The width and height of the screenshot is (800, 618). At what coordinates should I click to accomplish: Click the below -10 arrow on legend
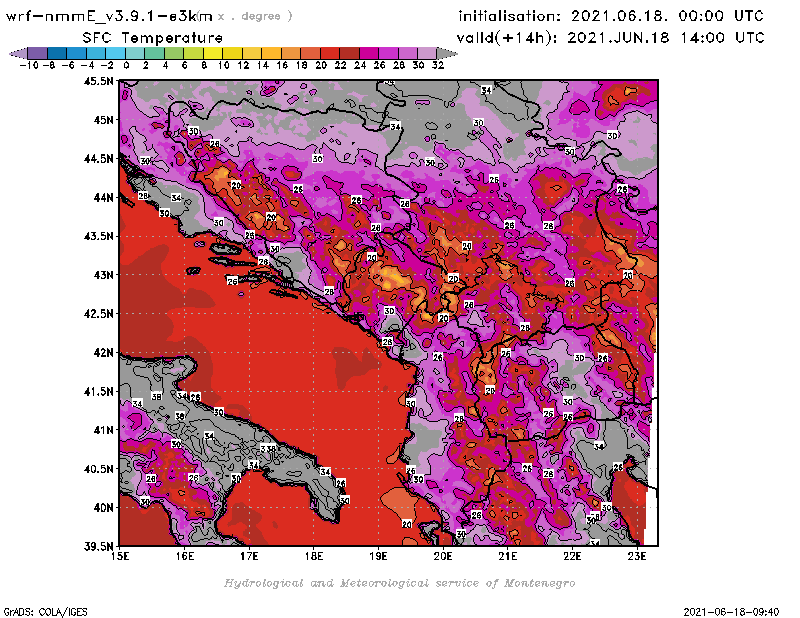coord(18,53)
